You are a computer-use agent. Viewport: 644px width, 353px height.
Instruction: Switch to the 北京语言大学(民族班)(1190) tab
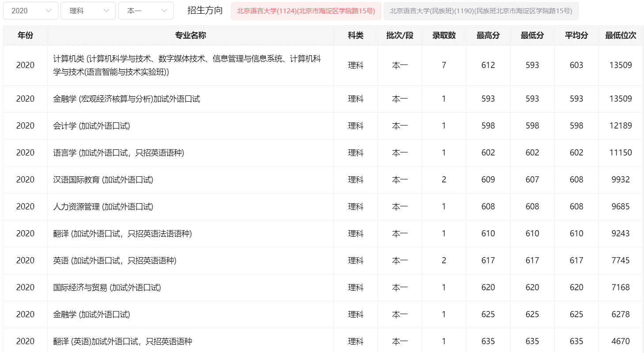(481, 11)
